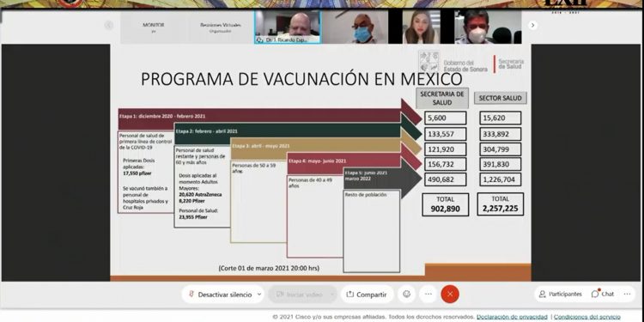Click the Corte 01 de marzo 2021 note
Screen dimensions: 644x322
pos(269,268)
